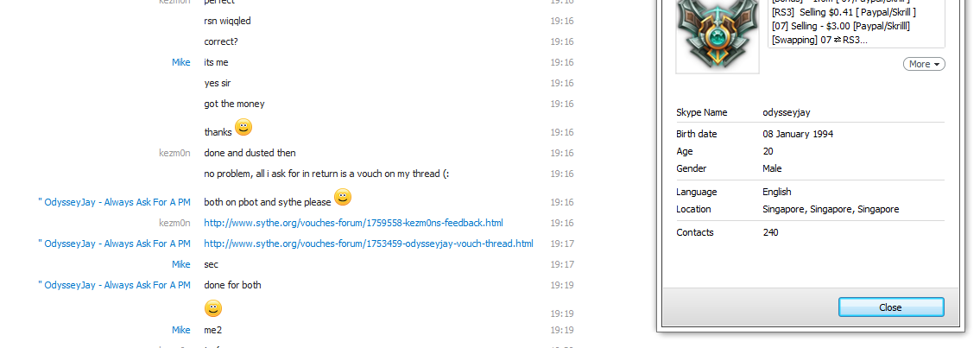The width and height of the screenshot is (980, 348).
Task: Click the Skype Name field label
Action: [702, 113]
